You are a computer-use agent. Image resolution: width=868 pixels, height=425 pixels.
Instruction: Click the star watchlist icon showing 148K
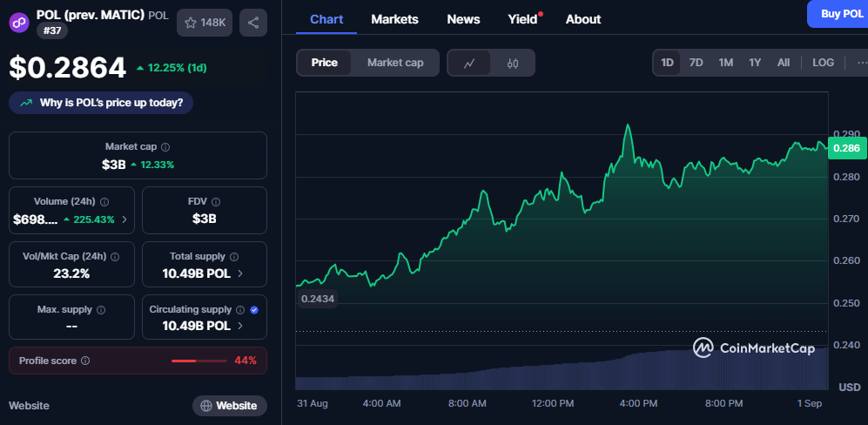[x=205, y=23]
